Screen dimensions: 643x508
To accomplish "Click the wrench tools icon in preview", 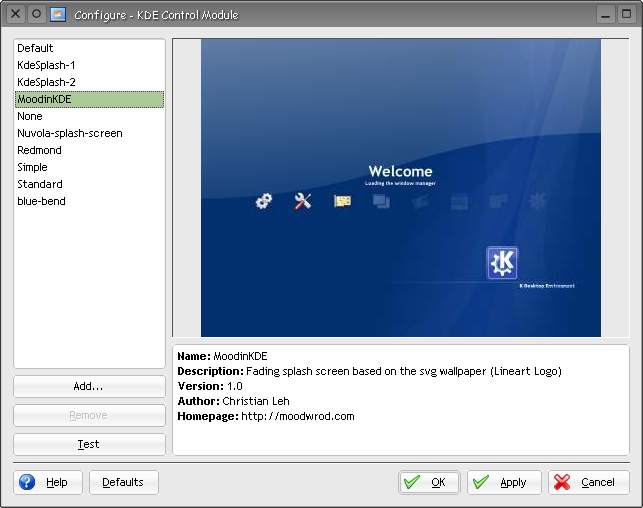I will coord(303,201).
